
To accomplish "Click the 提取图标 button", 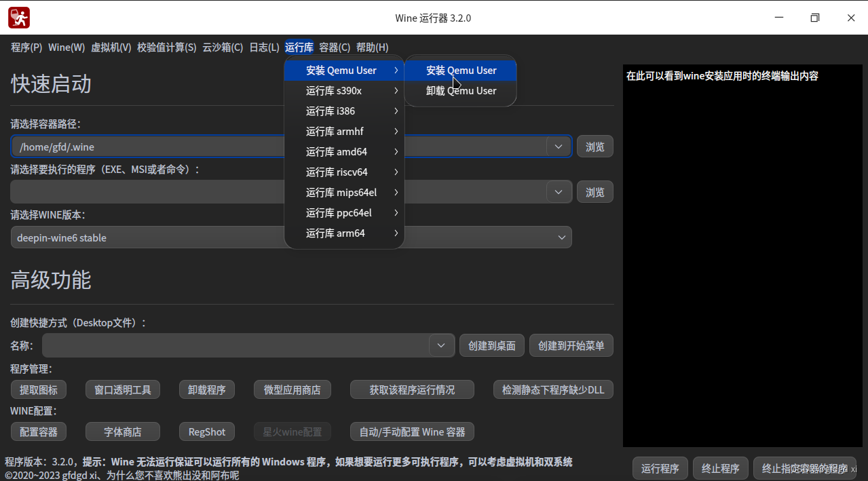I will pyautogui.click(x=39, y=389).
